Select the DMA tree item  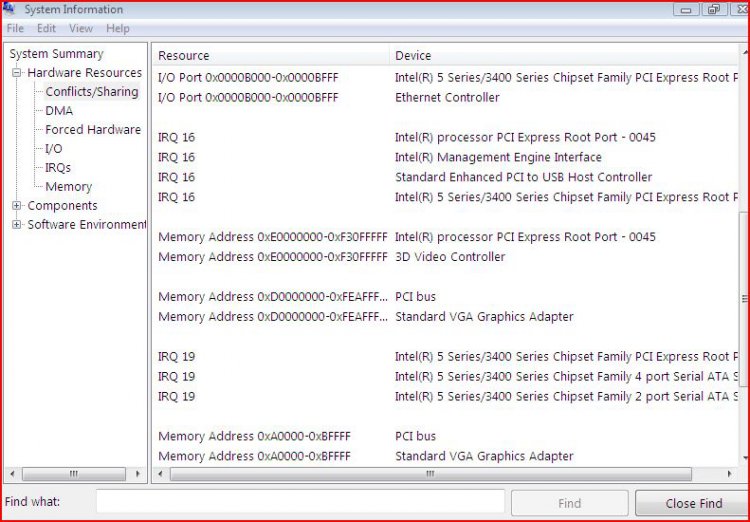[x=59, y=111]
